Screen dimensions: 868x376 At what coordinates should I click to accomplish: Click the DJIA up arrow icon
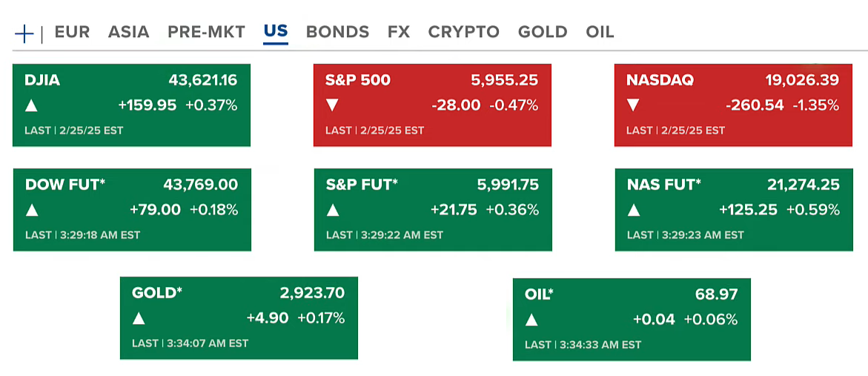(x=31, y=105)
